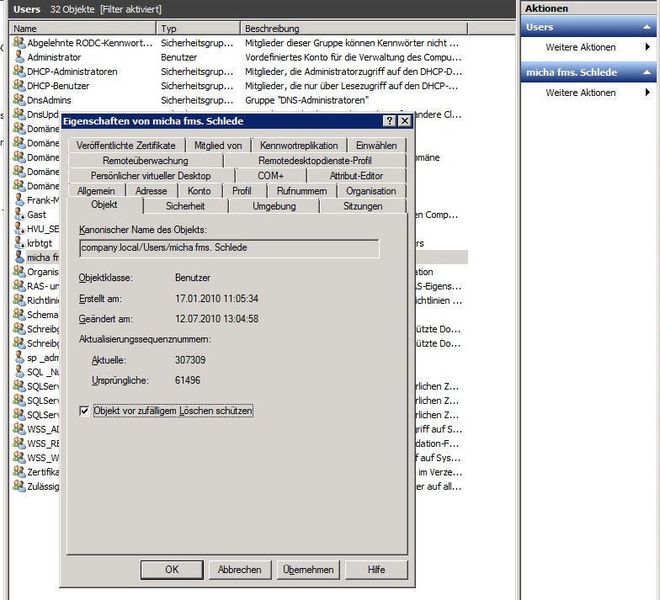The width and height of the screenshot is (660, 600).
Task: Click 'Gruppe "DNS-Administratoren"' description text
Action: click(307, 100)
